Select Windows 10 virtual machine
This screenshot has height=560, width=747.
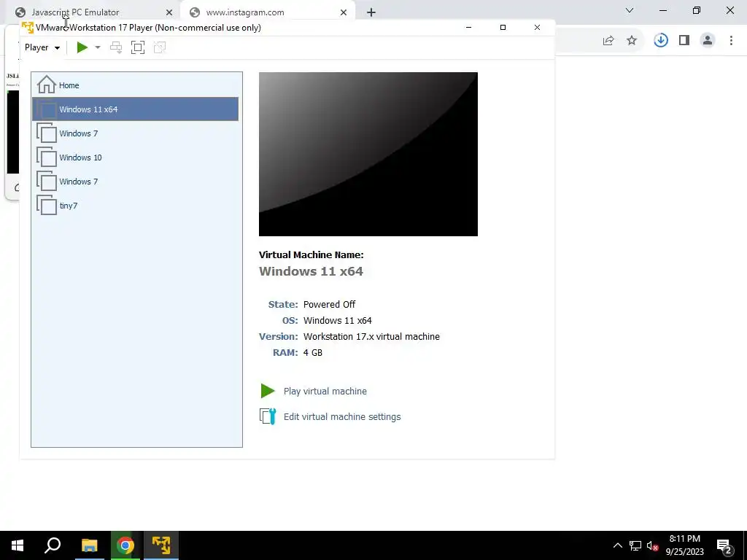[x=135, y=157]
